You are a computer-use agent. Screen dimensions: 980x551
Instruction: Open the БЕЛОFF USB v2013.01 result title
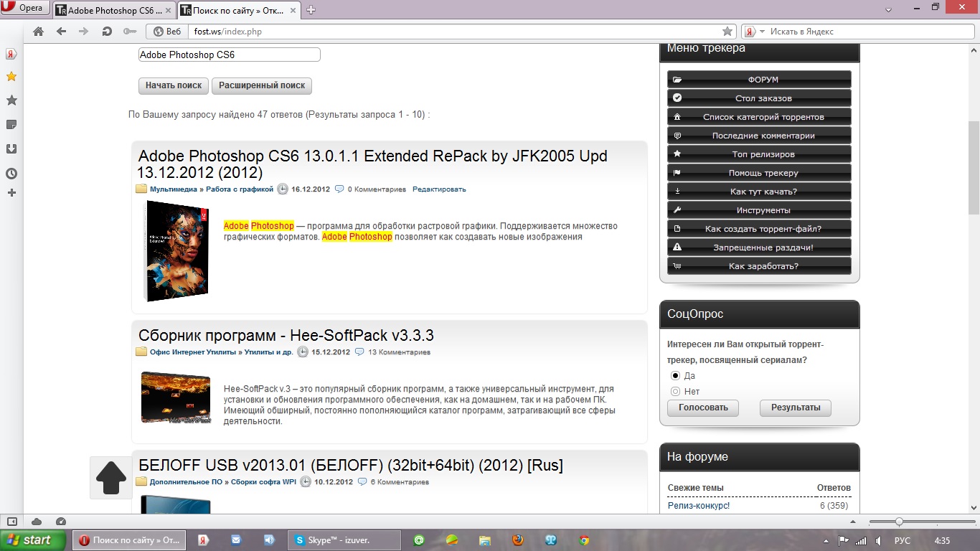pos(351,466)
